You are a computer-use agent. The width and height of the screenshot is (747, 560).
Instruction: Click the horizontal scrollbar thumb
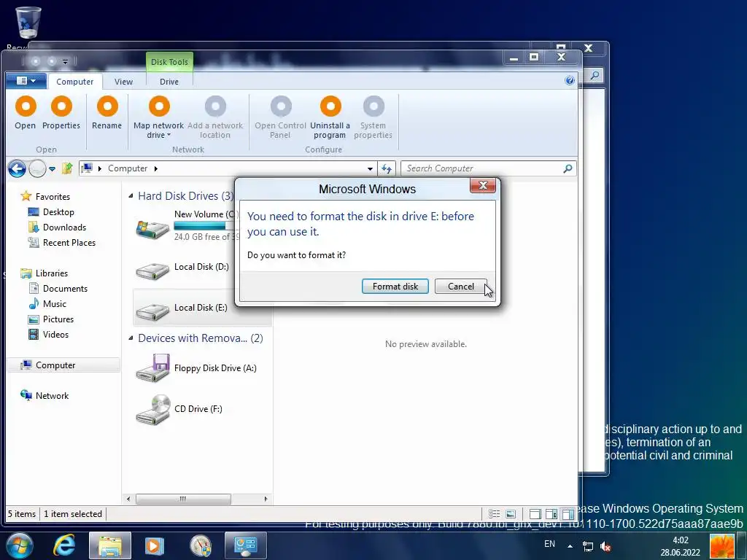(x=183, y=499)
